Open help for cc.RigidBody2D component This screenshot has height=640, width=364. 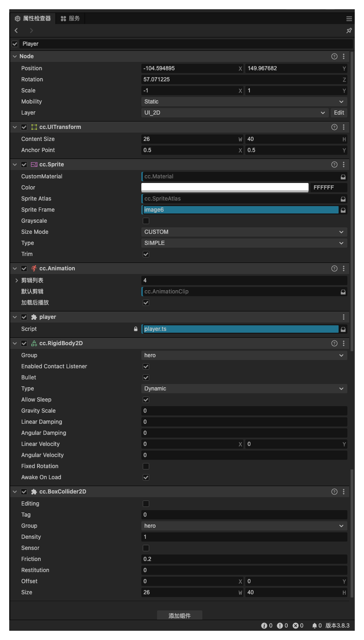tap(334, 343)
